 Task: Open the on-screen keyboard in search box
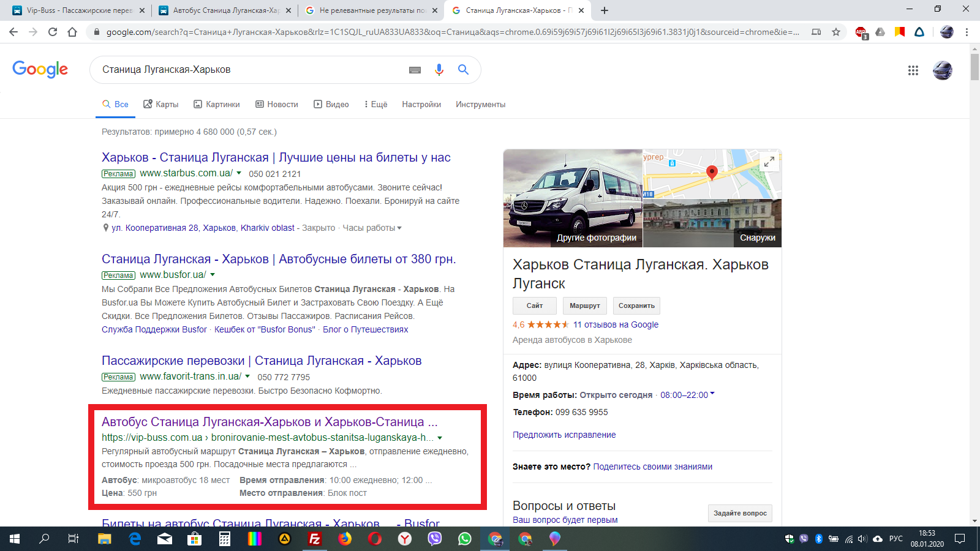coord(415,70)
